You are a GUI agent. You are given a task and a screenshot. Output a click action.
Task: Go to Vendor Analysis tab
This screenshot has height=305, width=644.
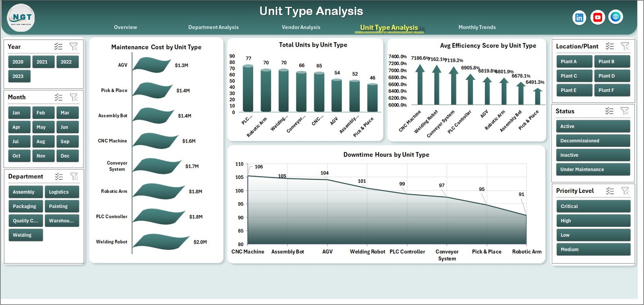pos(301,27)
